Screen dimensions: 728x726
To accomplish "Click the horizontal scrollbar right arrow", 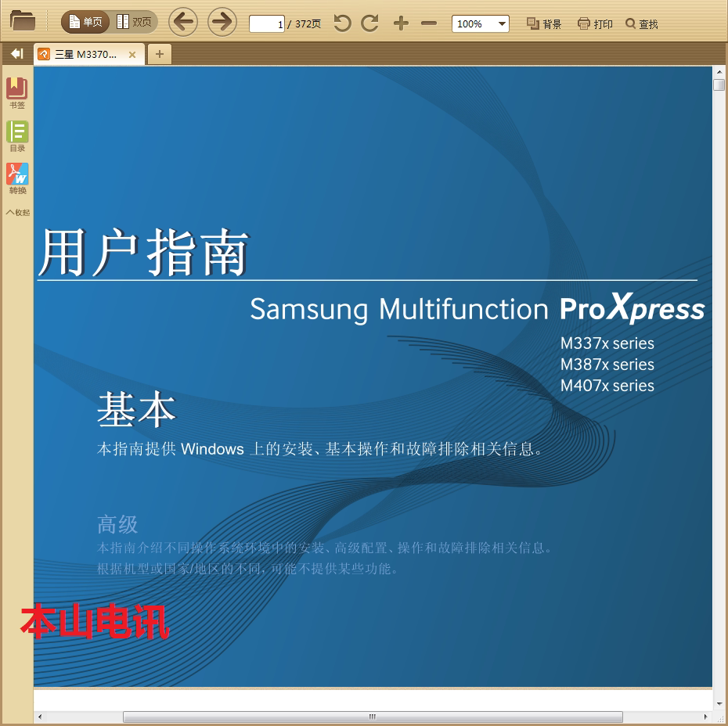I will pos(706,717).
